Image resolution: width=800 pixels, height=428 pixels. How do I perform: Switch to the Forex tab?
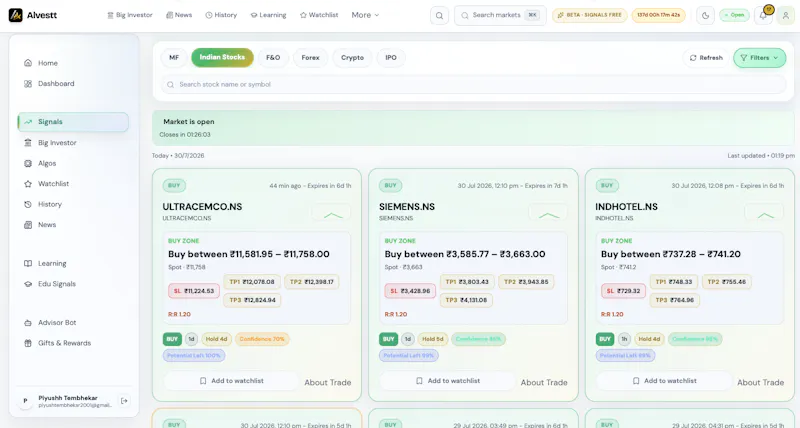[310, 58]
